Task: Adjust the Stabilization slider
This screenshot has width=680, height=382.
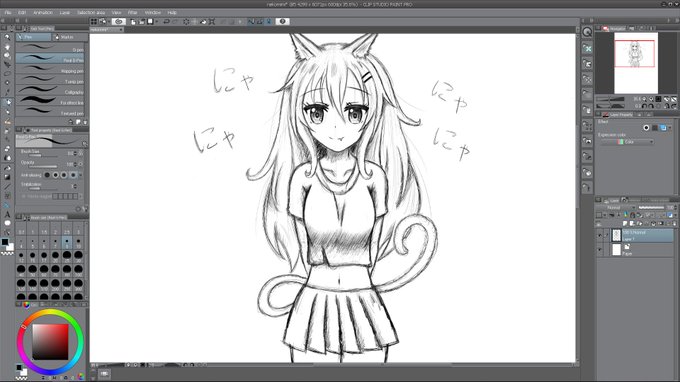Action: pos(43,188)
